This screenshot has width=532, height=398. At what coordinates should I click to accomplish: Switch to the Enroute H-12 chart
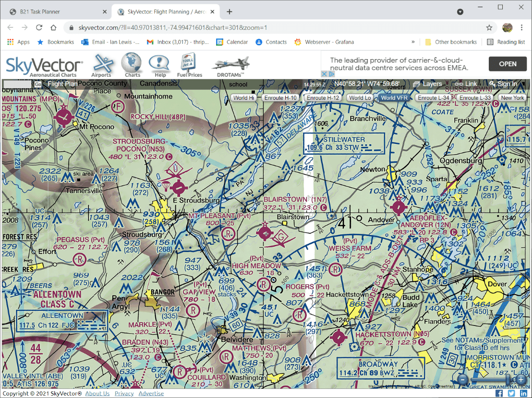(x=323, y=98)
